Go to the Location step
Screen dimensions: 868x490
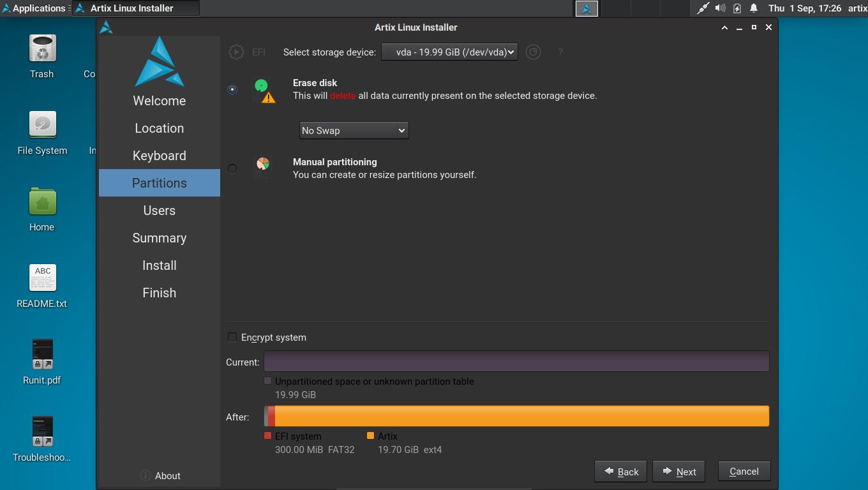160,128
